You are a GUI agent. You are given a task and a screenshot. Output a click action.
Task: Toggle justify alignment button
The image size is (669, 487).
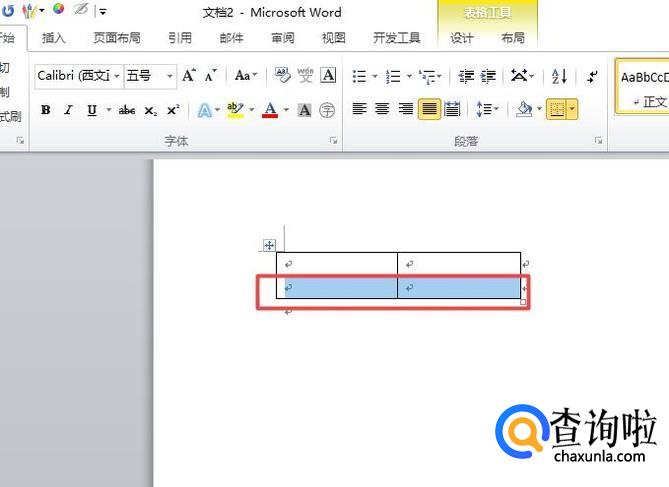(x=429, y=109)
